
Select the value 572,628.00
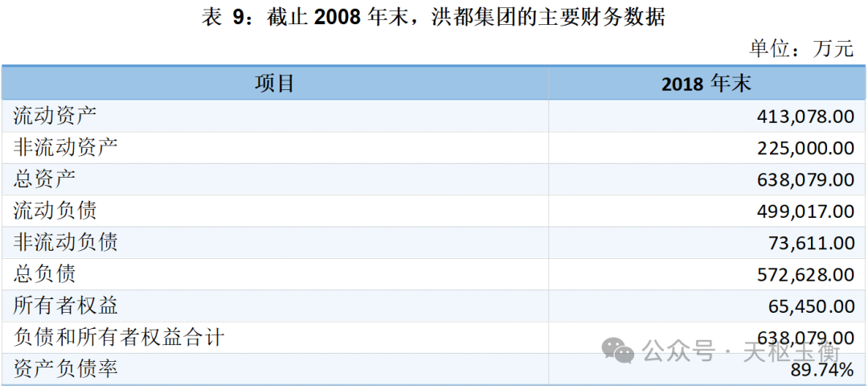(x=805, y=275)
